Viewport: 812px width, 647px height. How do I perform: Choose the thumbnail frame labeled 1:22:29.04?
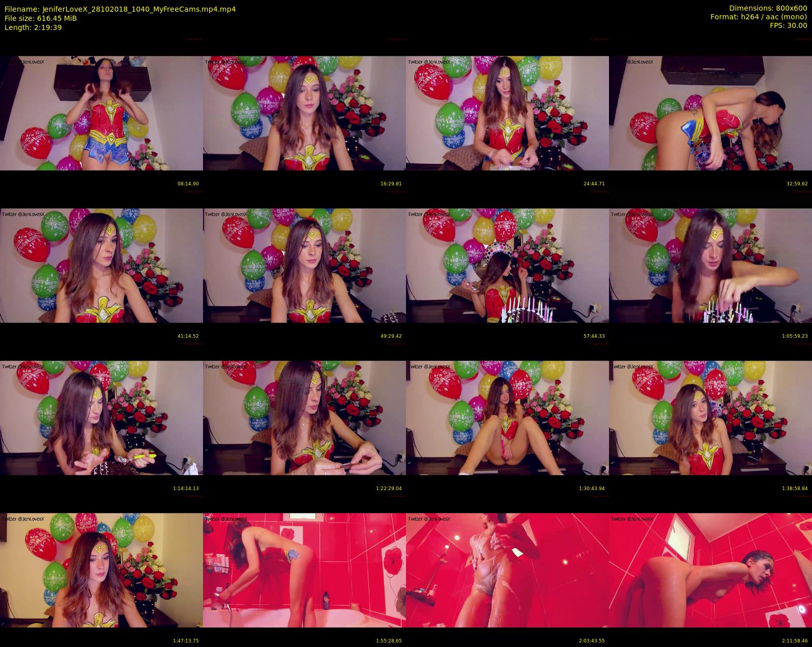click(304, 418)
